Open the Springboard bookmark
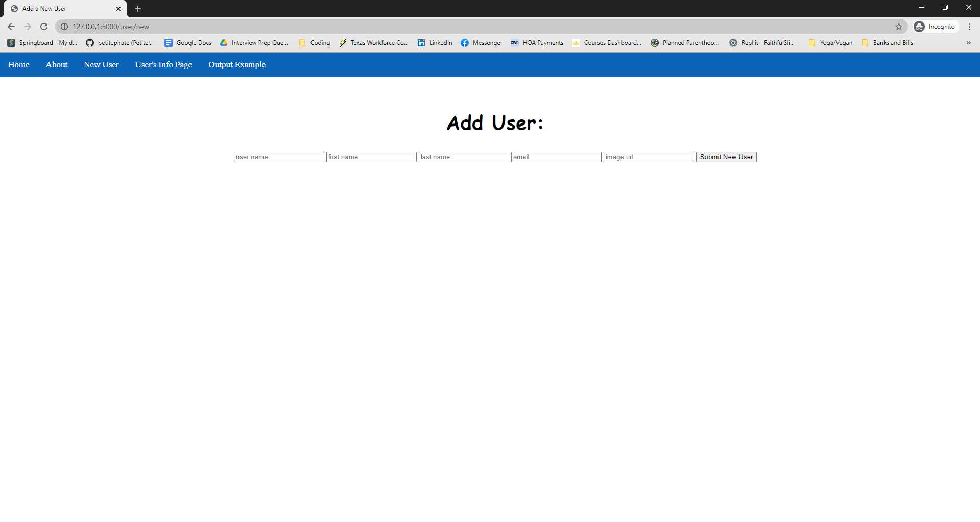 click(x=42, y=43)
